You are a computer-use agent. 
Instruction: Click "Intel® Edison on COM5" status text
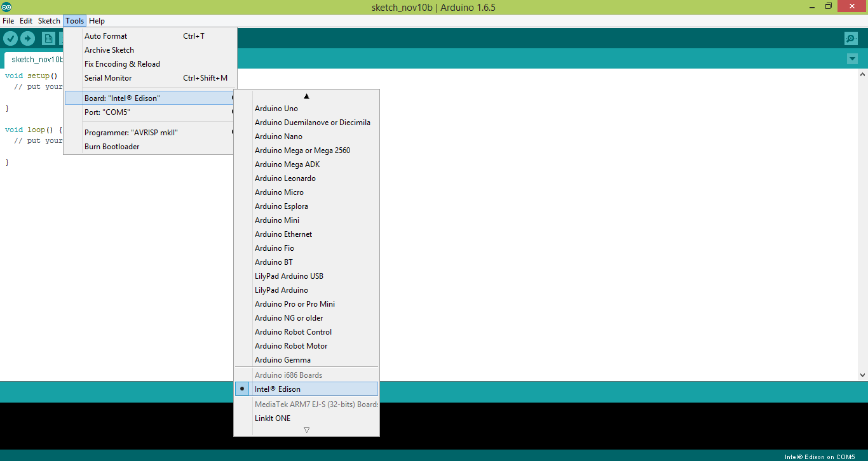pos(820,457)
